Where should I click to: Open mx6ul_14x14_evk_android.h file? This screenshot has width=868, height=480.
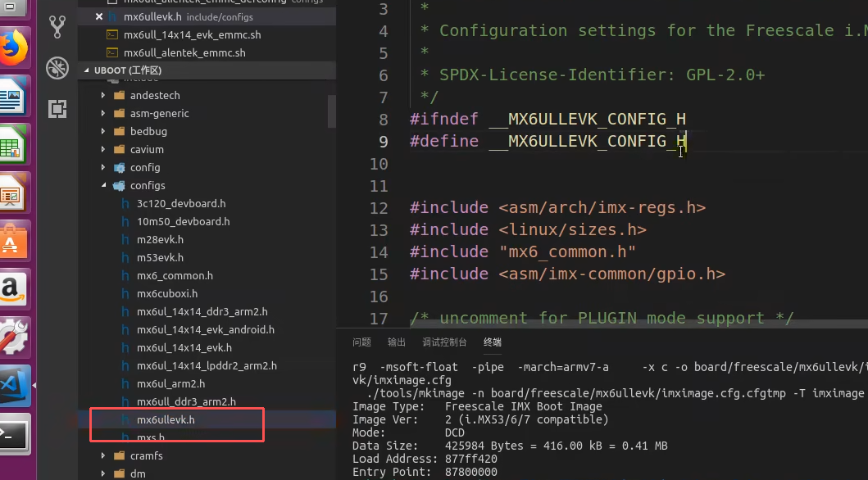pyautogui.click(x=206, y=329)
